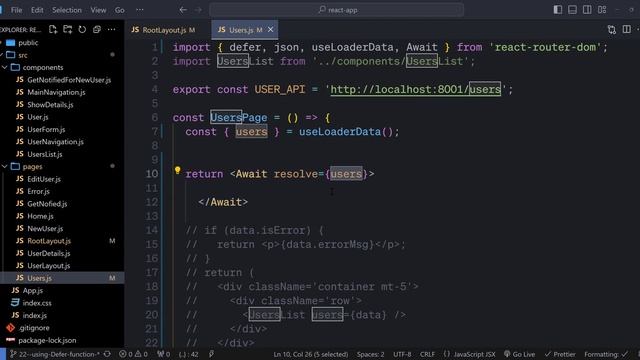Image resolution: width=640 pixels, height=360 pixels.
Task: Switch to the RootLayout.js tab
Action: pos(163,30)
